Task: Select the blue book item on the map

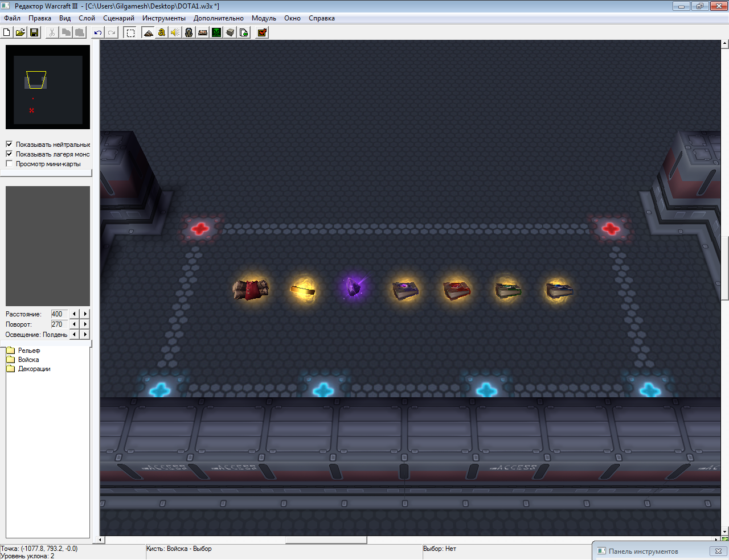Action: click(x=559, y=290)
